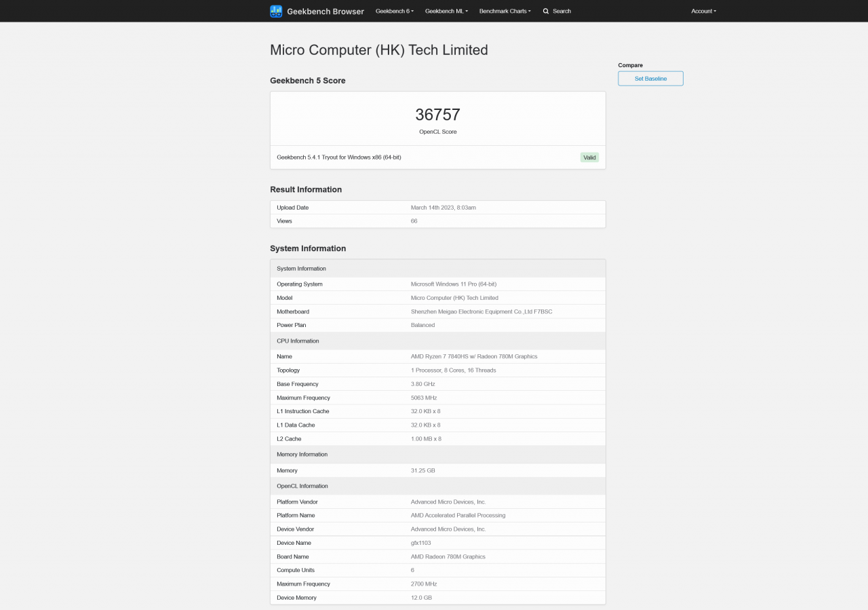Click the AMD Radeon 780M Graphics board name
Screen dimensions: 868x610
point(448,556)
